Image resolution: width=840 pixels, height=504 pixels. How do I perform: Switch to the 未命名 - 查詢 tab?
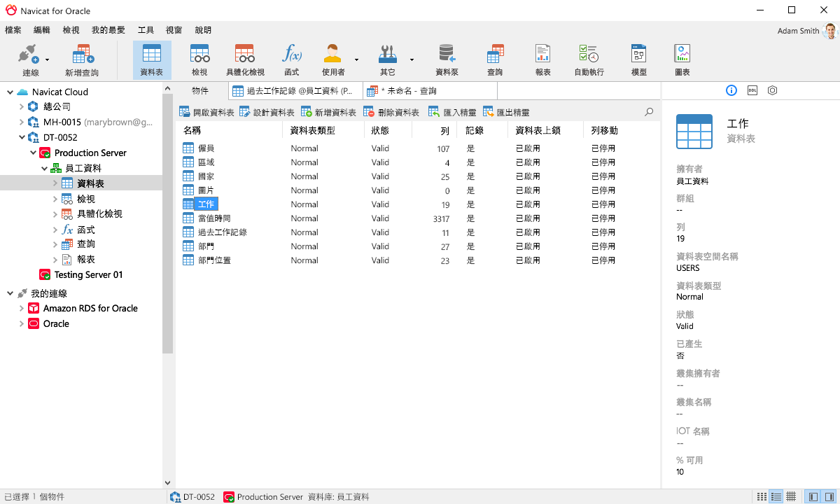tap(426, 90)
